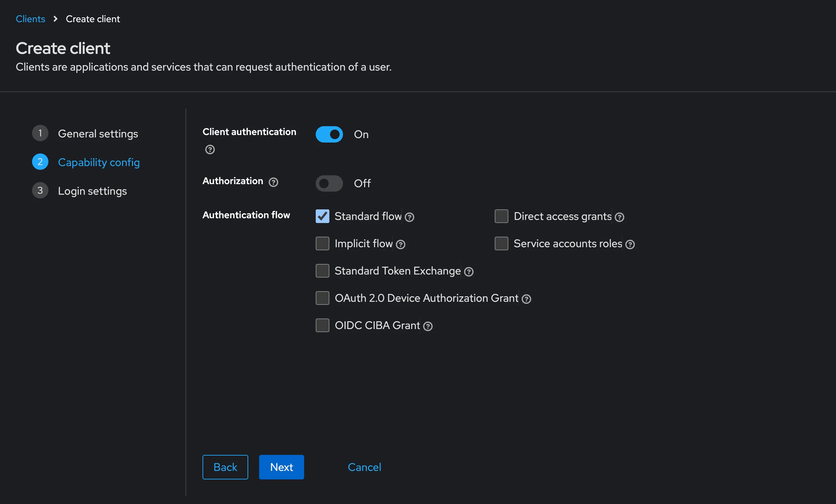Open Standard Token Exchange help icon
The height and width of the screenshot is (504, 836).
click(x=469, y=272)
